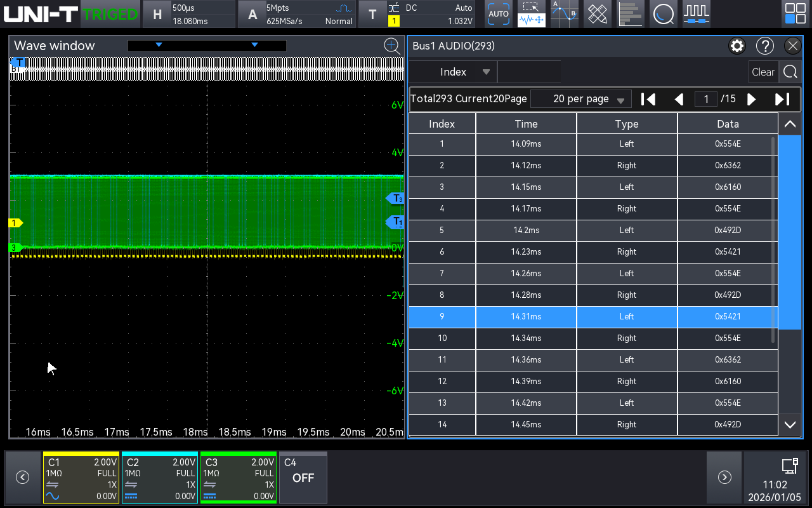Close the Bus1 AUDIO panel

(x=792, y=46)
